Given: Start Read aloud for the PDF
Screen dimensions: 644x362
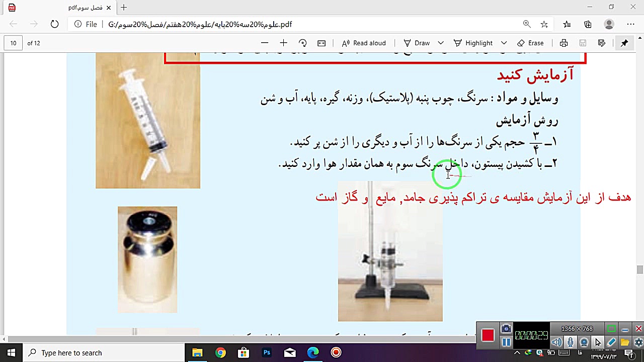Looking at the screenshot, I should [364, 43].
